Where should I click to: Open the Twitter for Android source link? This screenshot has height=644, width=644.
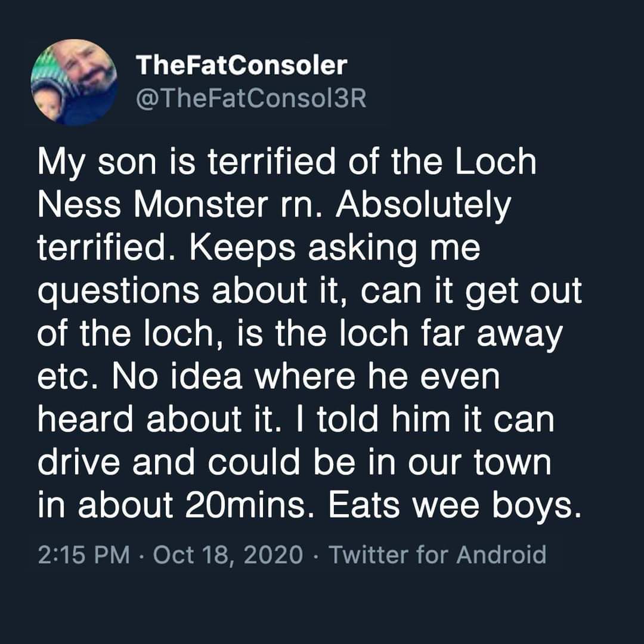click(437, 555)
